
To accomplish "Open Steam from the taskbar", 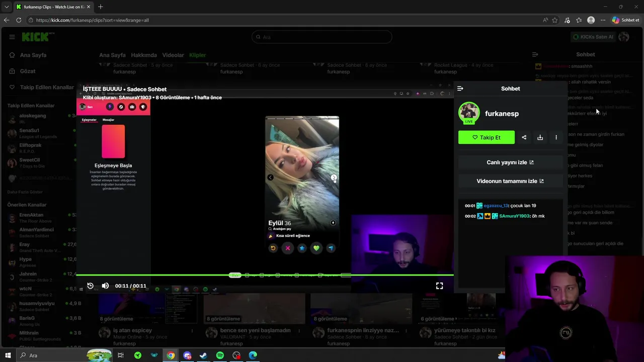I will point(203,355).
